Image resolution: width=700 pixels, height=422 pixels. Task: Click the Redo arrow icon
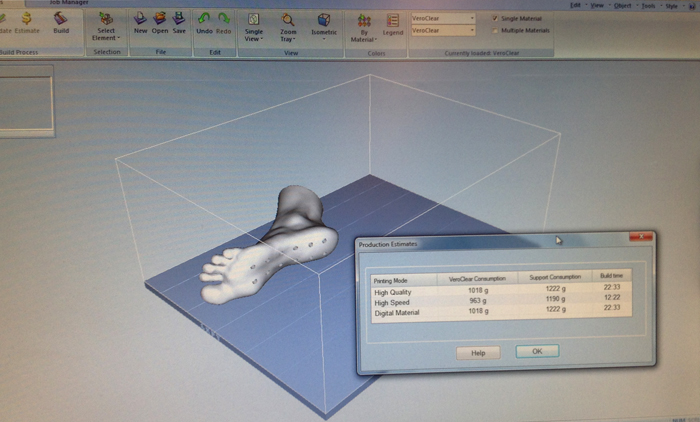[x=224, y=18]
